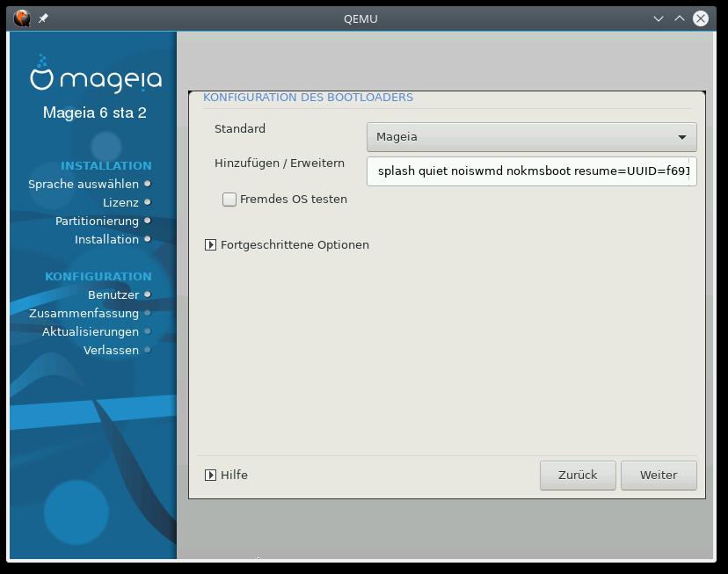Enable the Fremdes OS testen checkbox
Screen dimensions: 728x574
(229, 200)
